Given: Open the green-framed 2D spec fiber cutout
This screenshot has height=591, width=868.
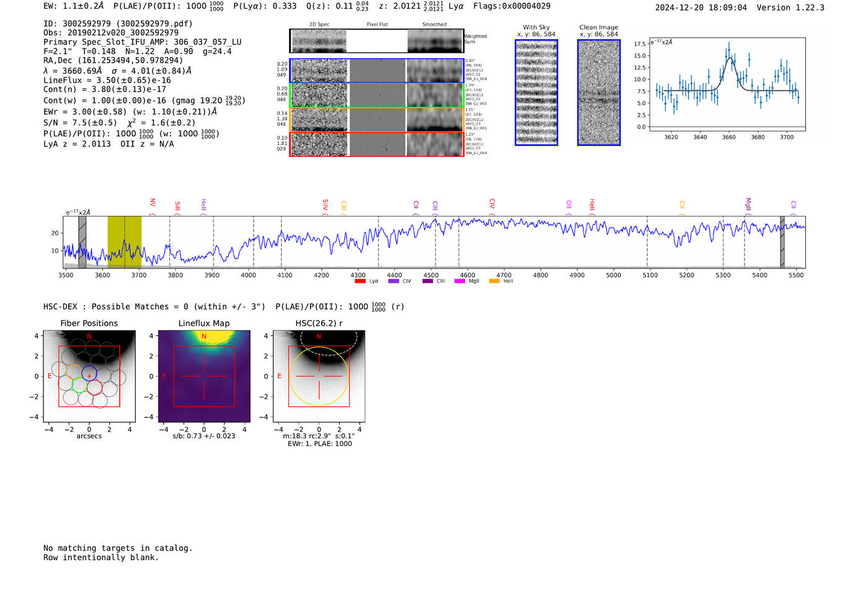Looking at the screenshot, I should coord(319,96).
